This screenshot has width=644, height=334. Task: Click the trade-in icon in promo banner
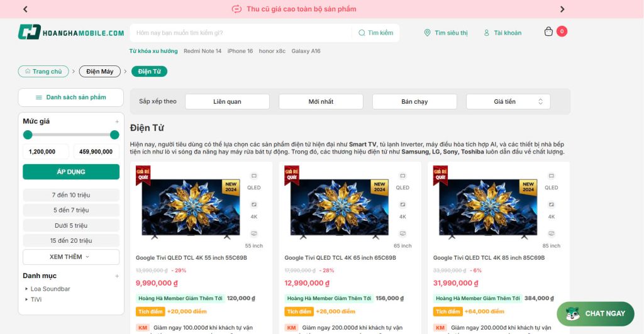coord(236,9)
